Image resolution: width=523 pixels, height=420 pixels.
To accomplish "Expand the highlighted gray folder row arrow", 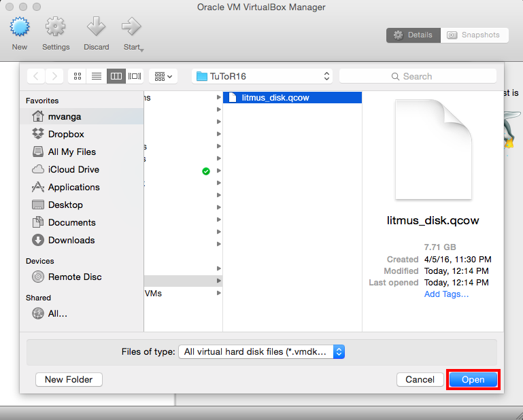I will pyautogui.click(x=219, y=281).
